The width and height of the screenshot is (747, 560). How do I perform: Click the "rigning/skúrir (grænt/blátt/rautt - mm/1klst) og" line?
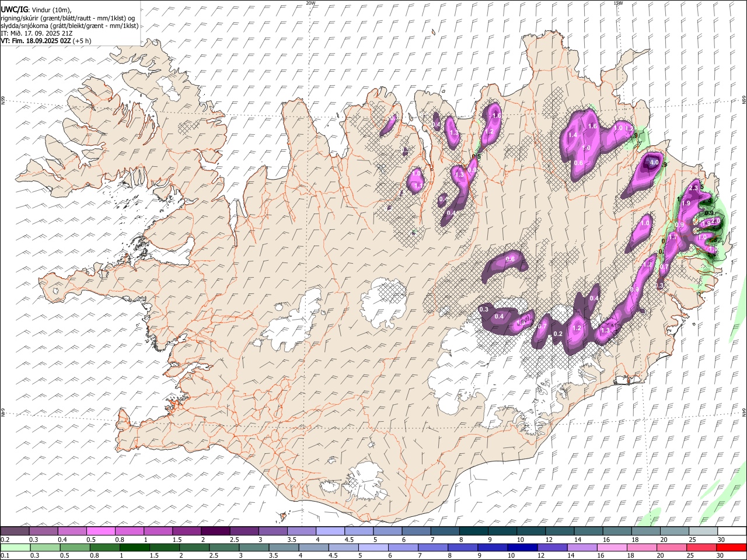pos(68,18)
